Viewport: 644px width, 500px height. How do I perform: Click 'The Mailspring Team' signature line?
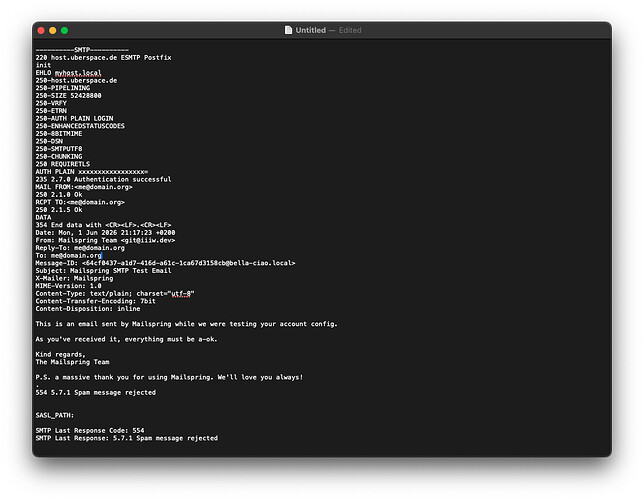pyautogui.click(x=72, y=362)
